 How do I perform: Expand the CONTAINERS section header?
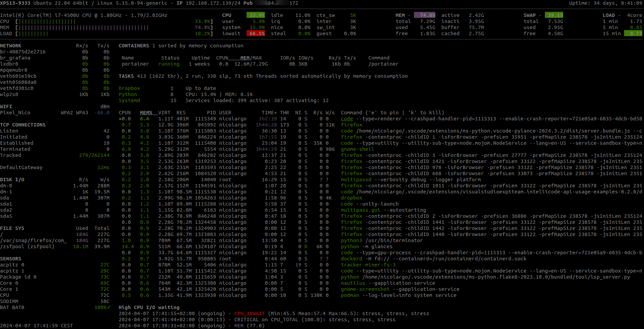tap(134, 45)
